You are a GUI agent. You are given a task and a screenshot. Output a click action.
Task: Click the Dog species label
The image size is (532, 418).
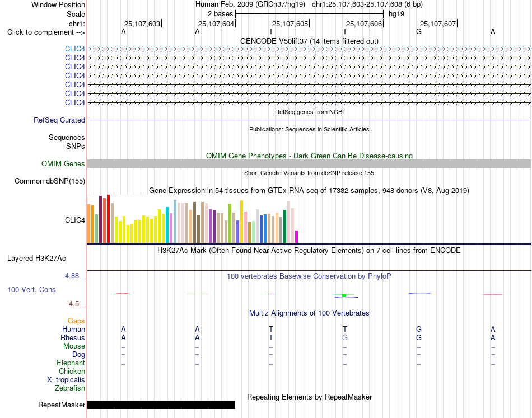[x=79, y=355]
